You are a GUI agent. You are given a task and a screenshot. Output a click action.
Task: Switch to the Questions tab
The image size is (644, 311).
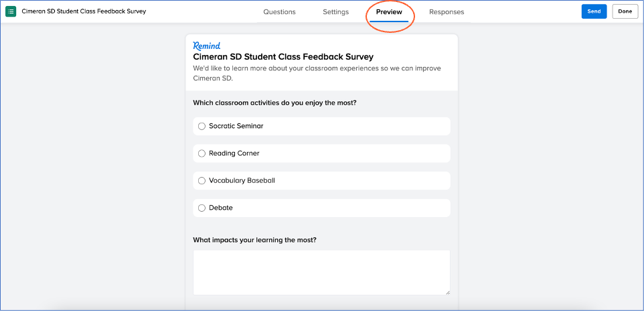point(280,12)
